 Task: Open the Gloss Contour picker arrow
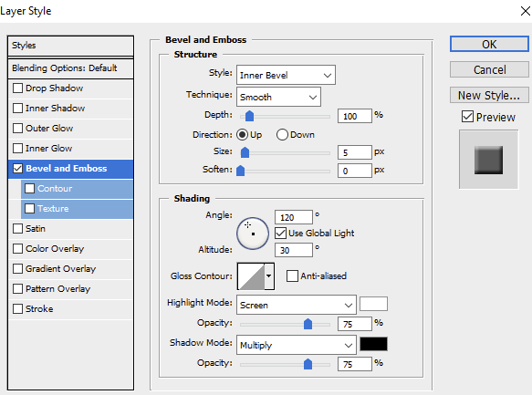click(x=269, y=276)
